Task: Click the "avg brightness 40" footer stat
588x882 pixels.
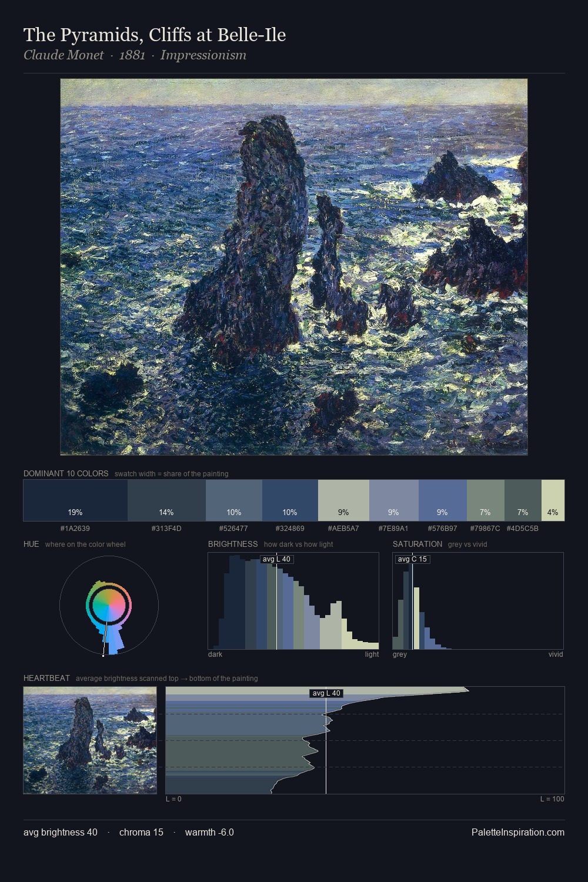Action: [x=61, y=833]
